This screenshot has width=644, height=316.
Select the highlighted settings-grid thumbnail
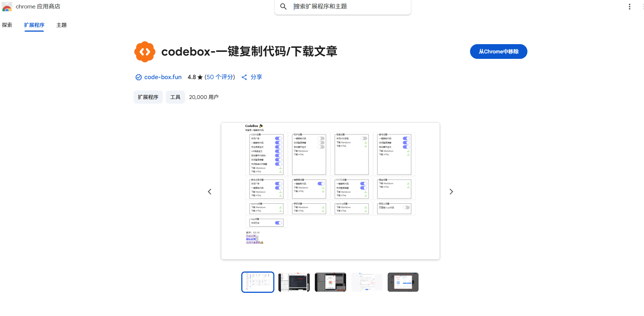[x=258, y=282]
